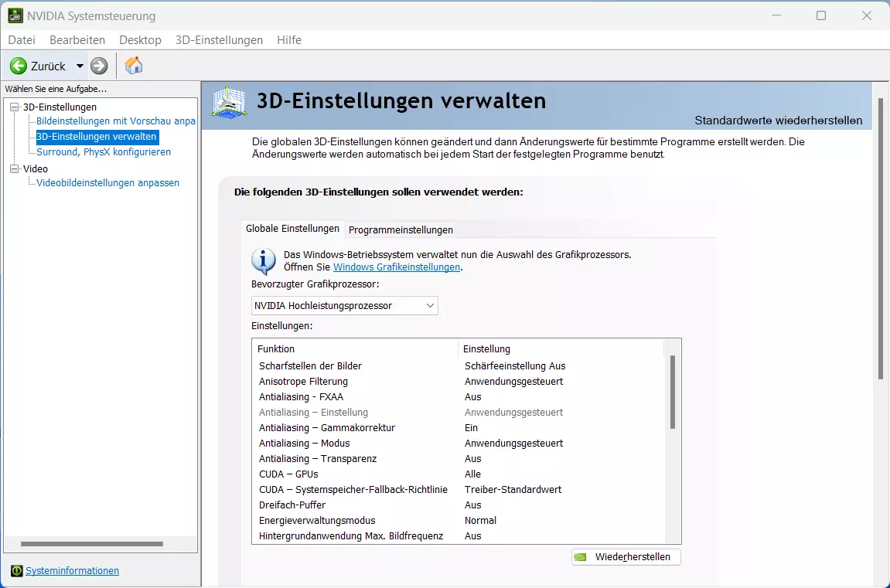
Task: Click the NVIDIA logo in the title bar
Action: tap(15, 15)
